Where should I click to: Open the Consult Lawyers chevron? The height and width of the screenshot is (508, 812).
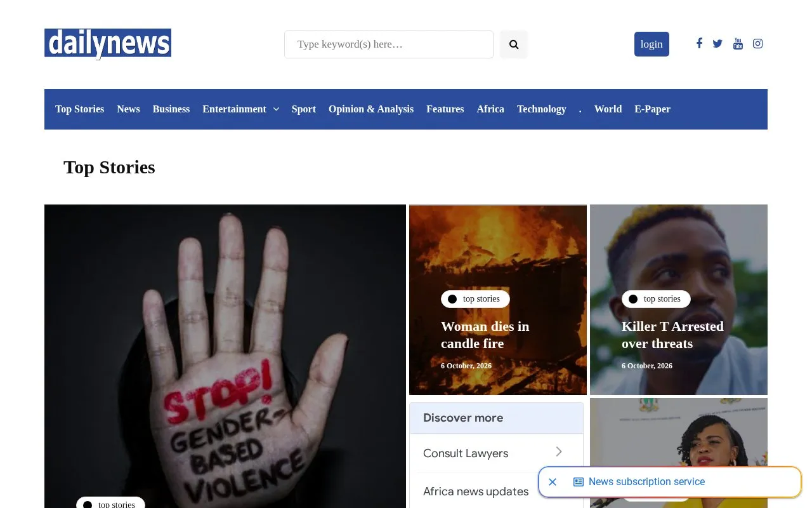pyautogui.click(x=559, y=451)
